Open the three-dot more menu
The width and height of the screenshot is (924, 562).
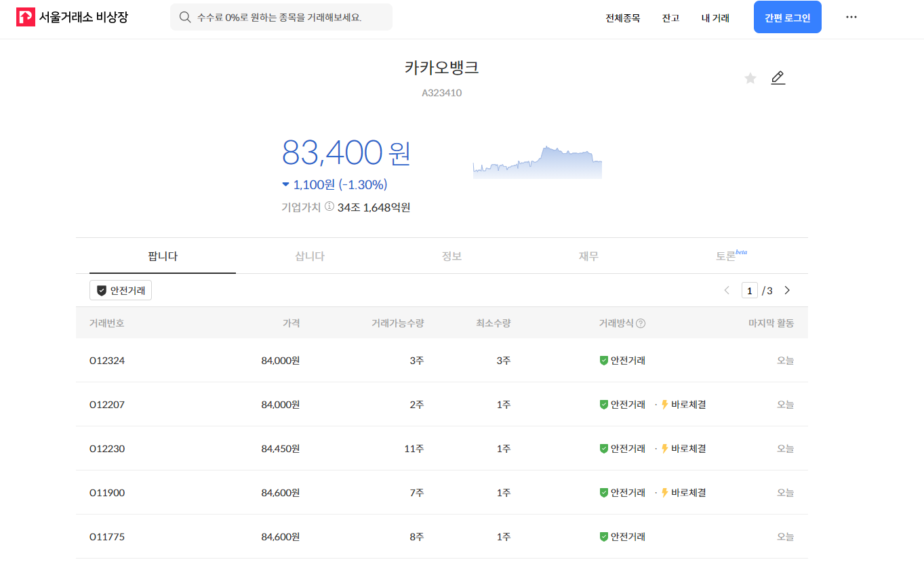851,17
